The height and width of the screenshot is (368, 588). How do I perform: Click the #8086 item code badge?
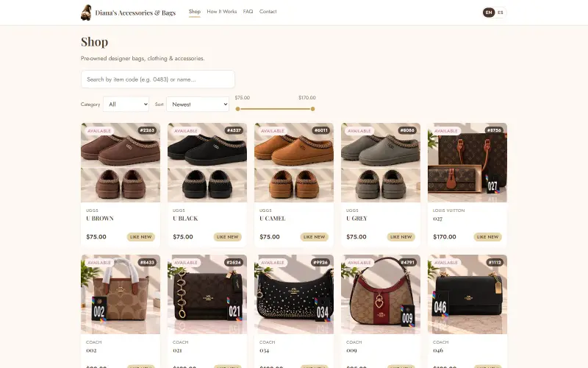[407, 130]
